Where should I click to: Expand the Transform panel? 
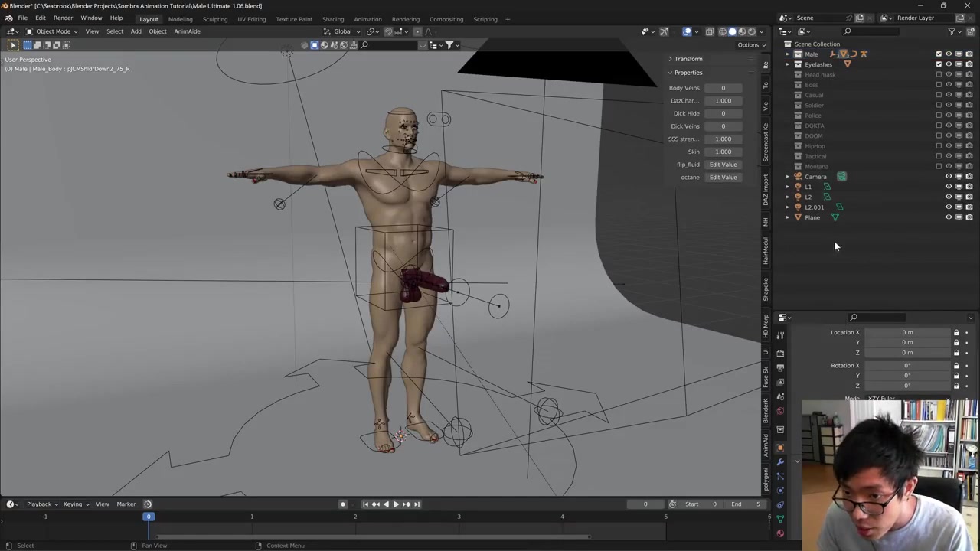point(688,59)
